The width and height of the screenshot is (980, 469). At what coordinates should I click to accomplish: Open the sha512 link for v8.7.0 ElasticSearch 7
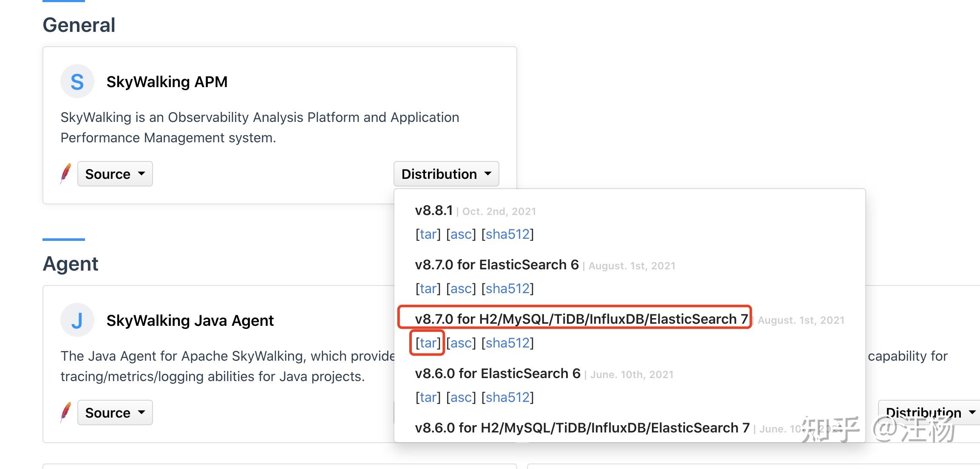[x=507, y=343]
